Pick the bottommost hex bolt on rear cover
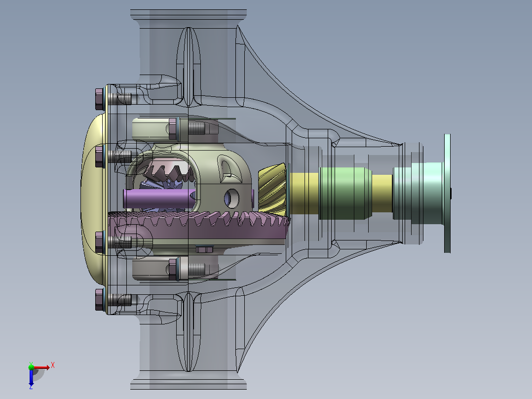 [x=99, y=300]
